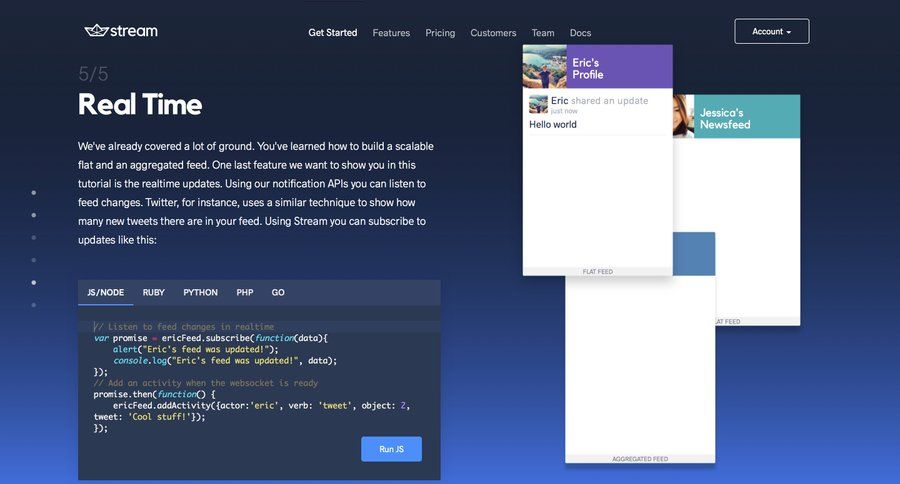The width and height of the screenshot is (900, 484).
Task: Click Eric's profile header photo
Action: [x=544, y=67]
